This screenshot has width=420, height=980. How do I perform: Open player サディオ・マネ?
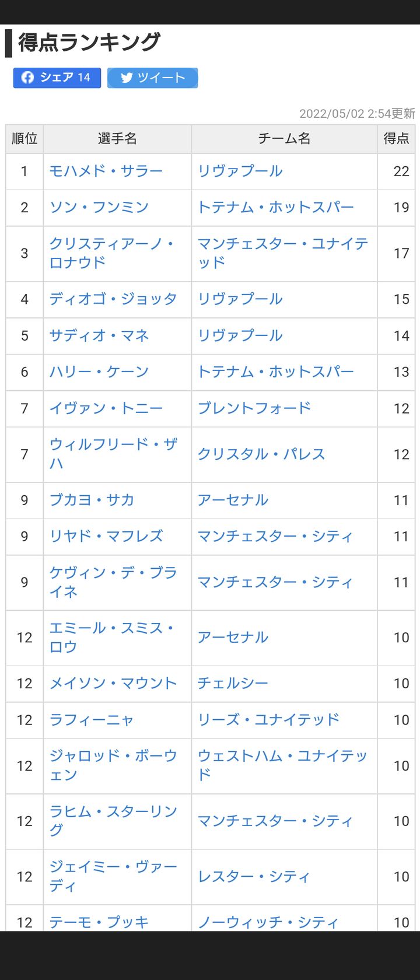click(99, 335)
